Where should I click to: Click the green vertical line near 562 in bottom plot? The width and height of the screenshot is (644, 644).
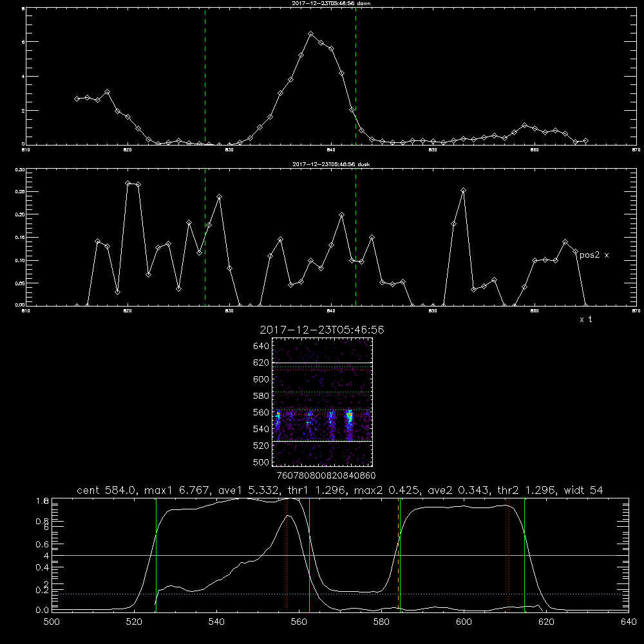click(x=309, y=554)
